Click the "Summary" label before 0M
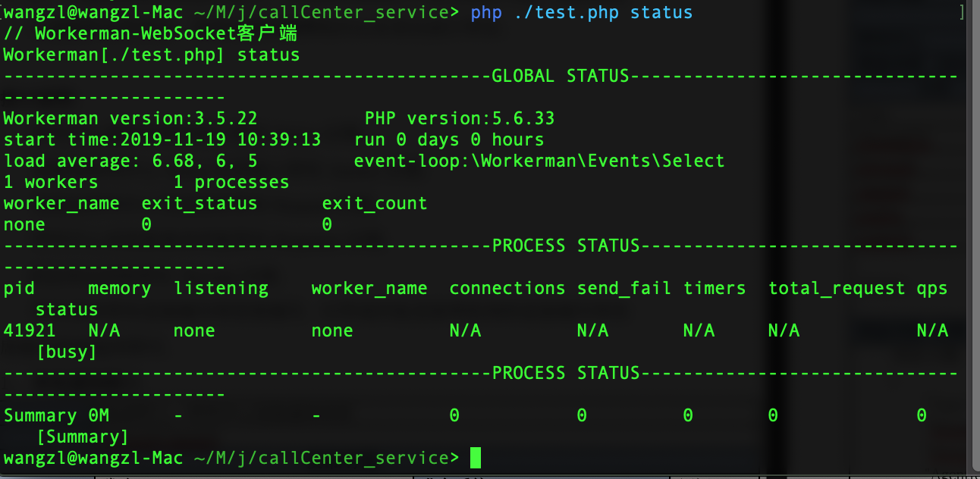This screenshot has height=479, width=980. (40, 415)
